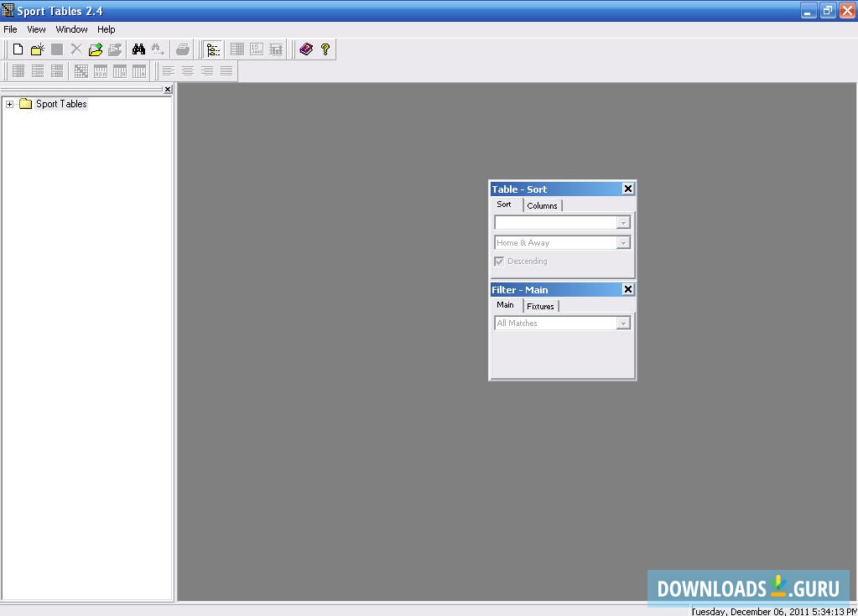This screenshot has height=616, width=858.
Task: Close the left tree panel
Action: click(x=168, y=89)
